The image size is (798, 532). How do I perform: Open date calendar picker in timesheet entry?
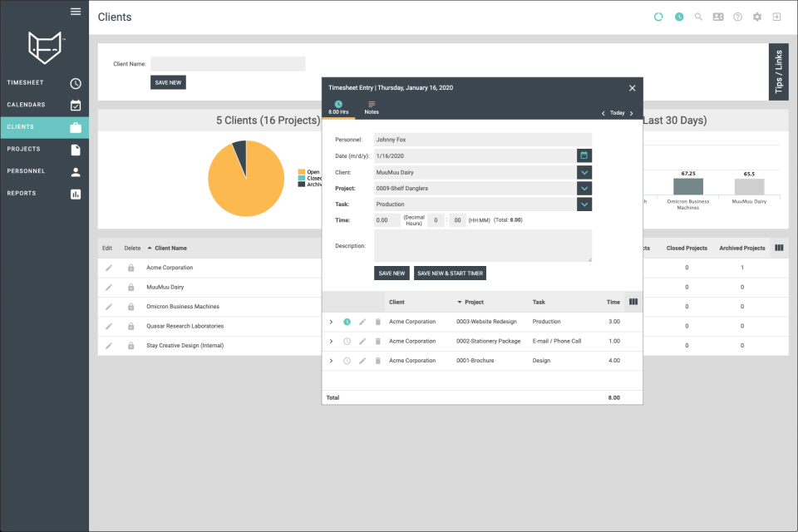584,155
